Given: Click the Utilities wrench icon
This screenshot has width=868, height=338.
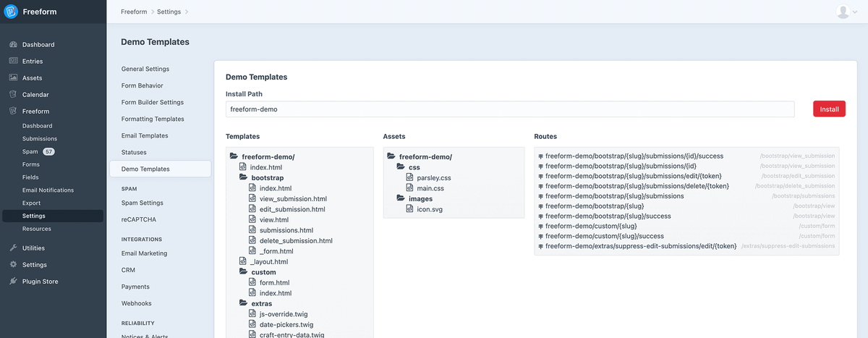Looking at the screenshot, I should pos(13,248).
